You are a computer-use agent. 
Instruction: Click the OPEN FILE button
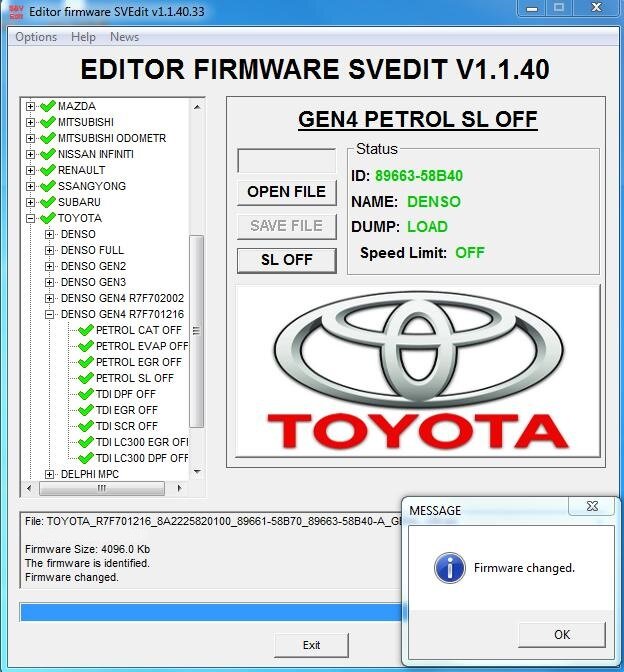(x=287, y=192)
